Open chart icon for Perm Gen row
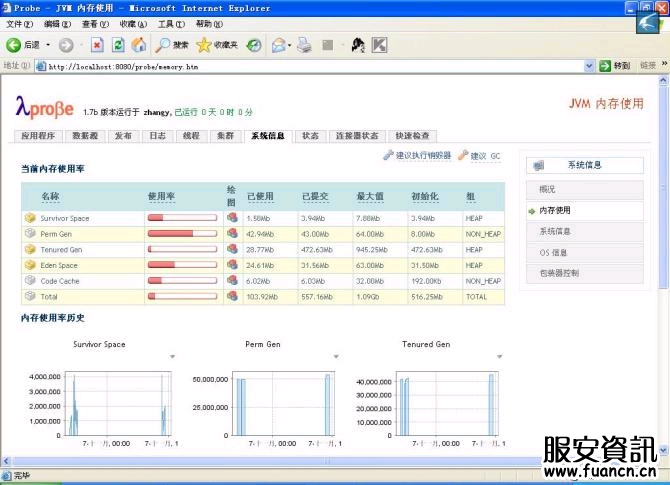Viewport: 670px width, 485px height. (x=232, y=233)
